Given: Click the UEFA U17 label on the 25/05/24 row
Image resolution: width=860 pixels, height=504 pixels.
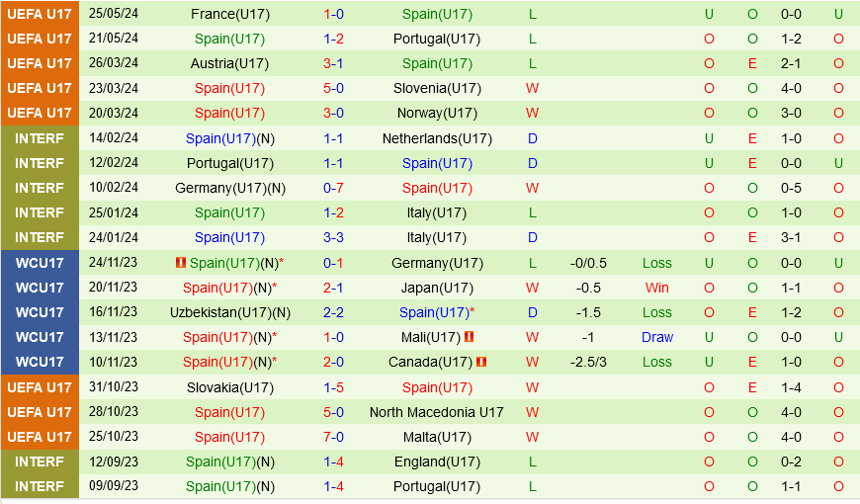Looking at the screenshot, I should pos(40,14).
